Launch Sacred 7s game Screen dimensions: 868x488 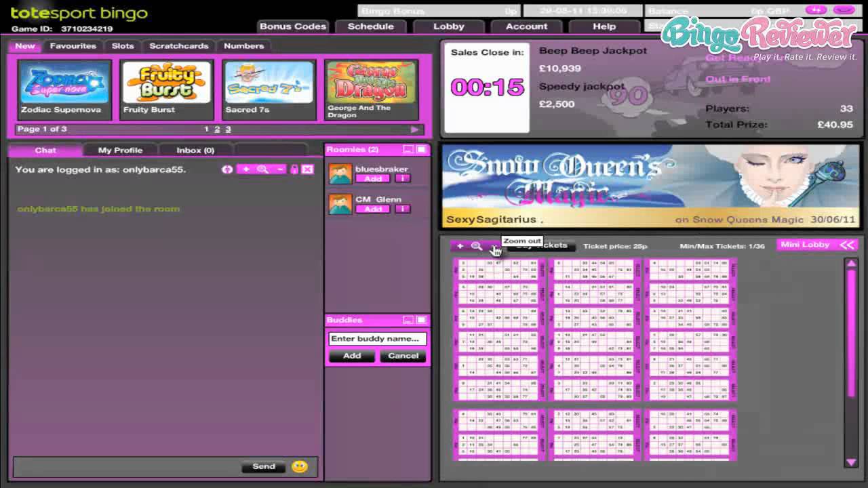point(269,90)
